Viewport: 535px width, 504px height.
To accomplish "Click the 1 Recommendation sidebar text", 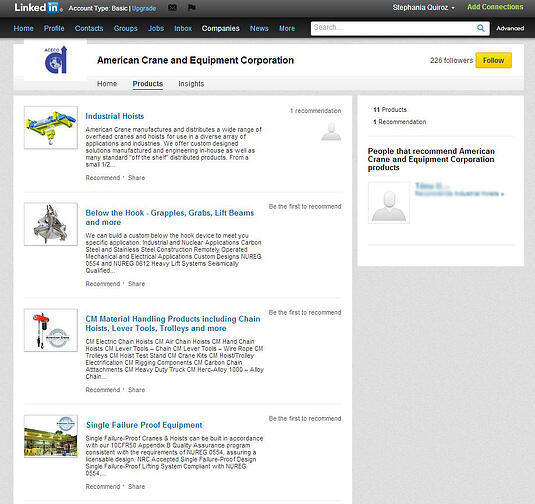I will (x=400, y=122).
